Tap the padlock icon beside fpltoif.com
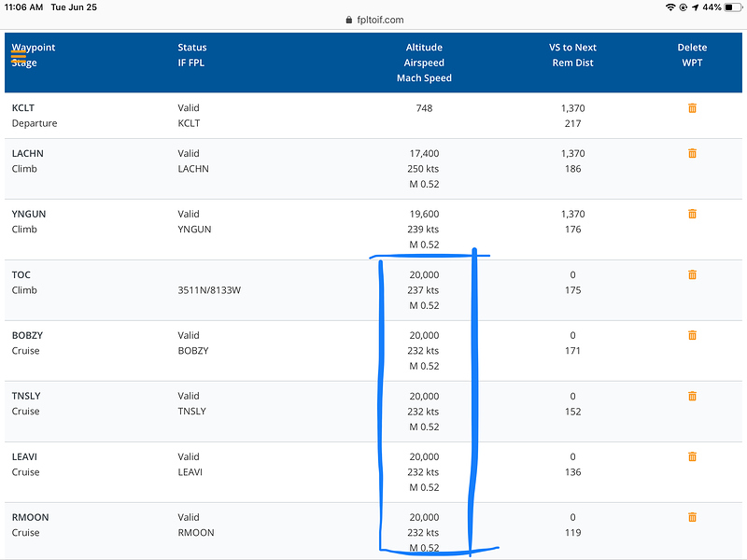The height and width of the screenshot is (560, 747). click(348, 20)
